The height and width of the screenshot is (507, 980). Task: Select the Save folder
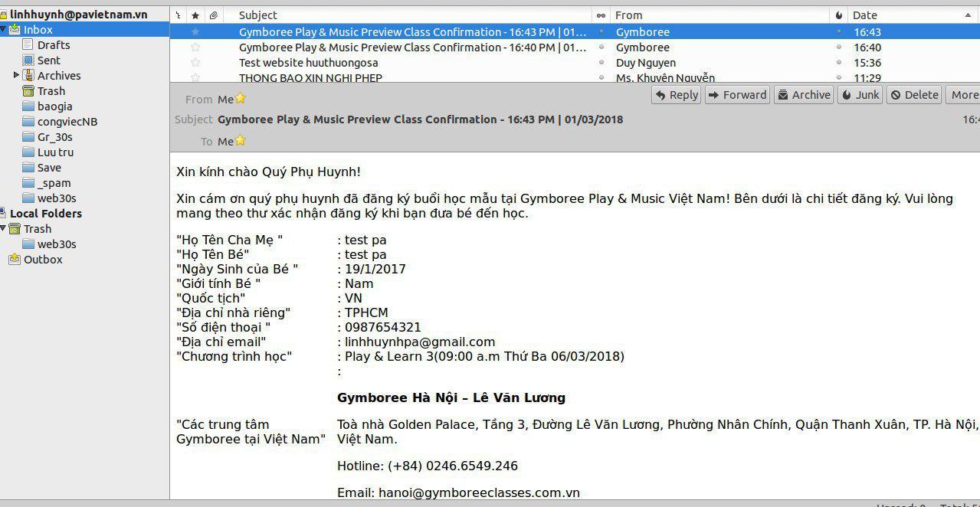point(49,168)
